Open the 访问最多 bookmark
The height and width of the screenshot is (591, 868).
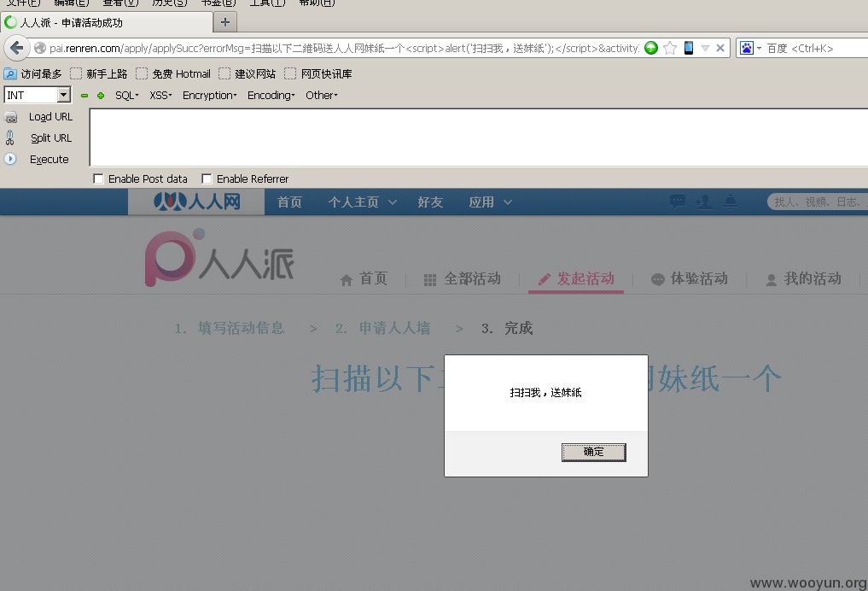pos(33,73)
